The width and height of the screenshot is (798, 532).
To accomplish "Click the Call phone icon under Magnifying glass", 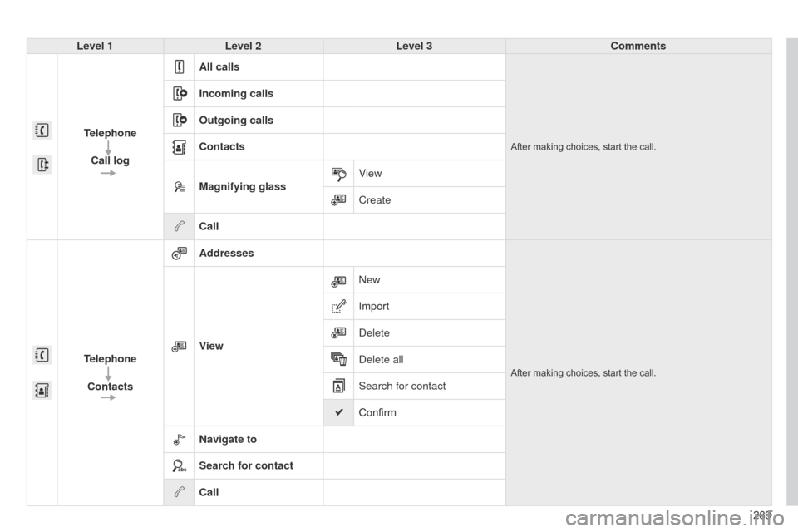I will coord(180,227).
